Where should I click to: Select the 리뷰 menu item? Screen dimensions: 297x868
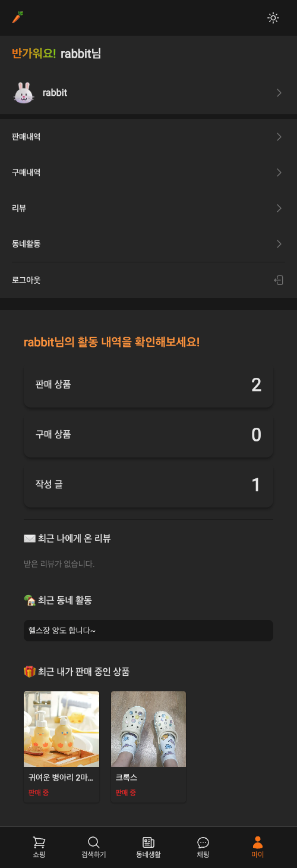(x=148, y=208)
